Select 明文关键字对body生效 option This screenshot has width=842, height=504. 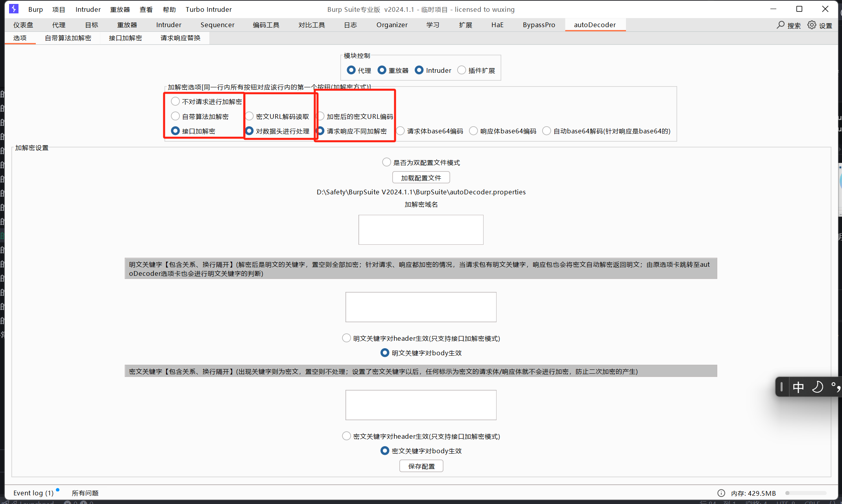(x=385, y=353)
